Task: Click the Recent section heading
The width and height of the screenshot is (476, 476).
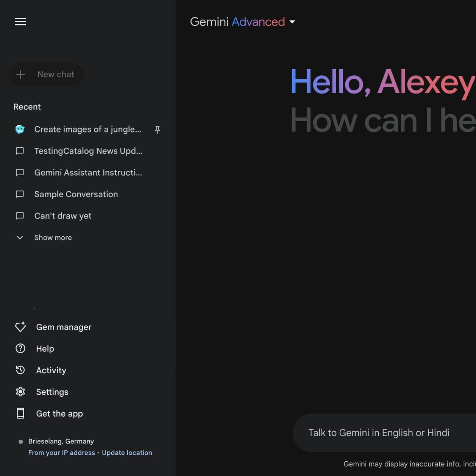Action: click(x=27, y=107)
